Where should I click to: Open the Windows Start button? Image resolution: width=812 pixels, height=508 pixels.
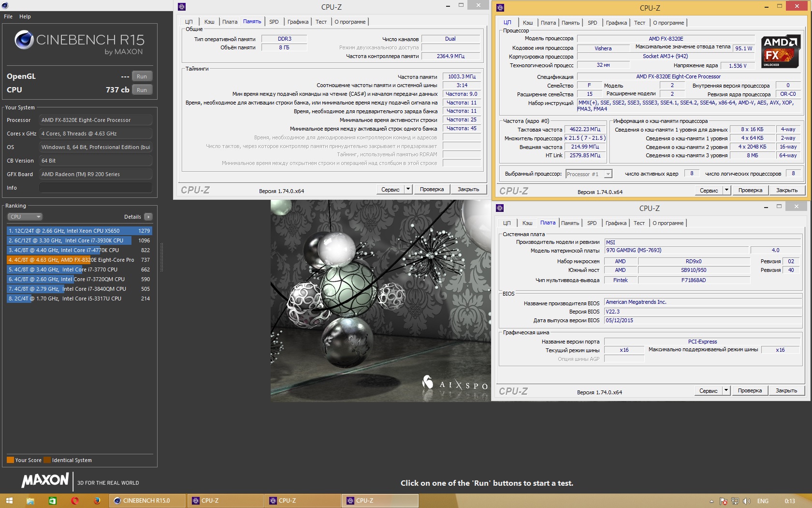[x=9, y=501]
